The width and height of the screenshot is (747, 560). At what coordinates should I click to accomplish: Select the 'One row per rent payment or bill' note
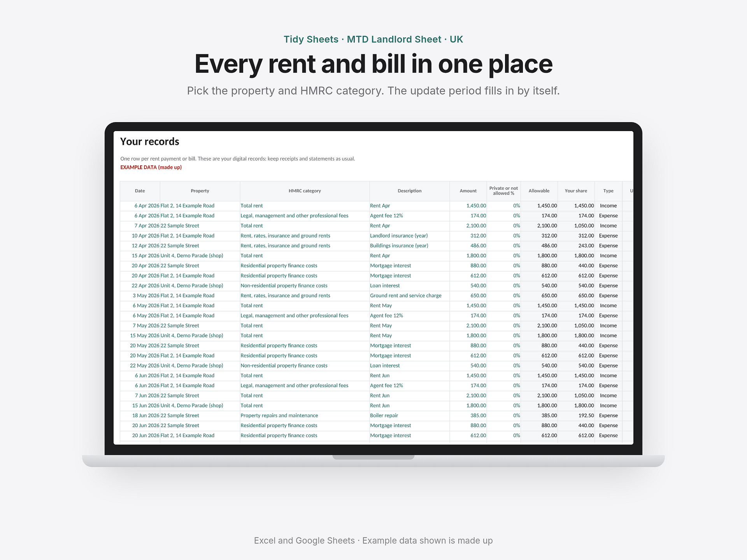pyautogui.click(x=238, y=159)
